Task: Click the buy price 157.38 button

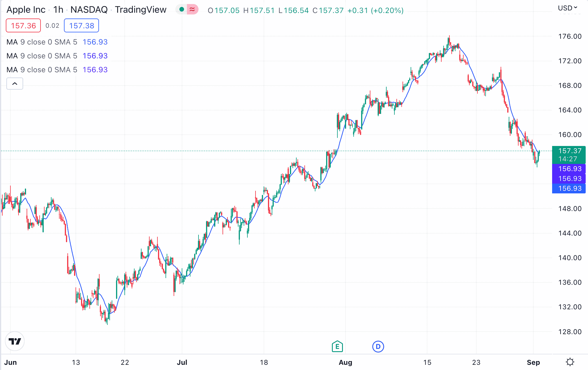Action: click(x=82, y=26)
